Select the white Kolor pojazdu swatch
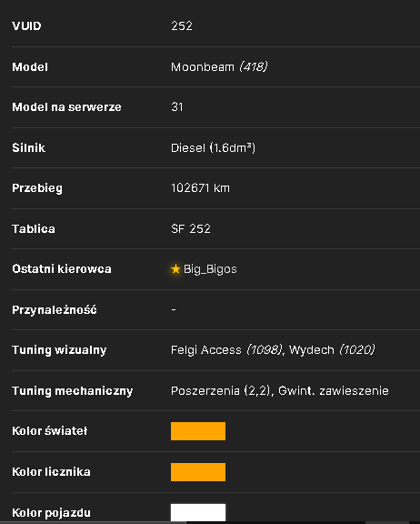 pos(198,513)
